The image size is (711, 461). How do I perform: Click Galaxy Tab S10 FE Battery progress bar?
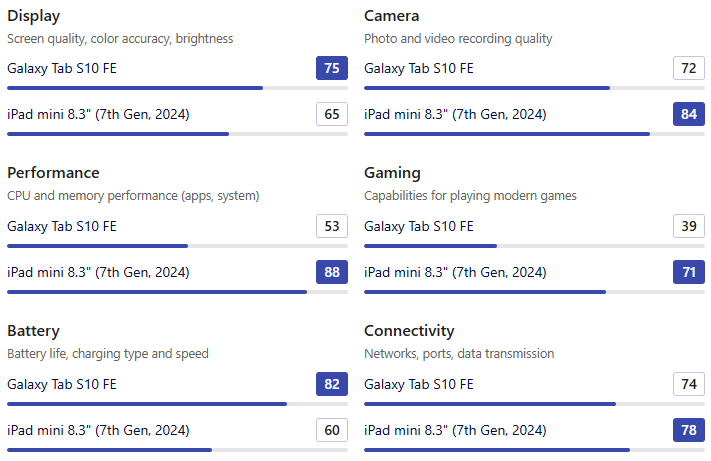coord(177,404)
